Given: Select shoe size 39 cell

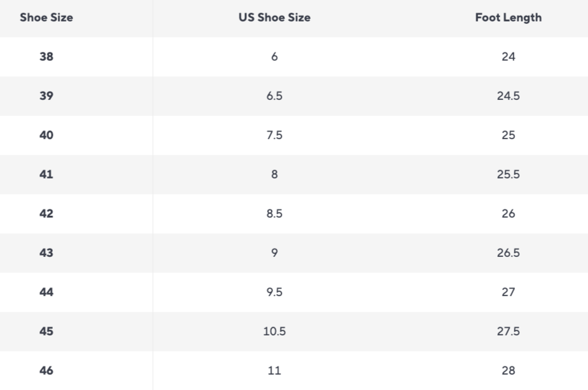Looking at the screenshot, I should pos(46,96).
